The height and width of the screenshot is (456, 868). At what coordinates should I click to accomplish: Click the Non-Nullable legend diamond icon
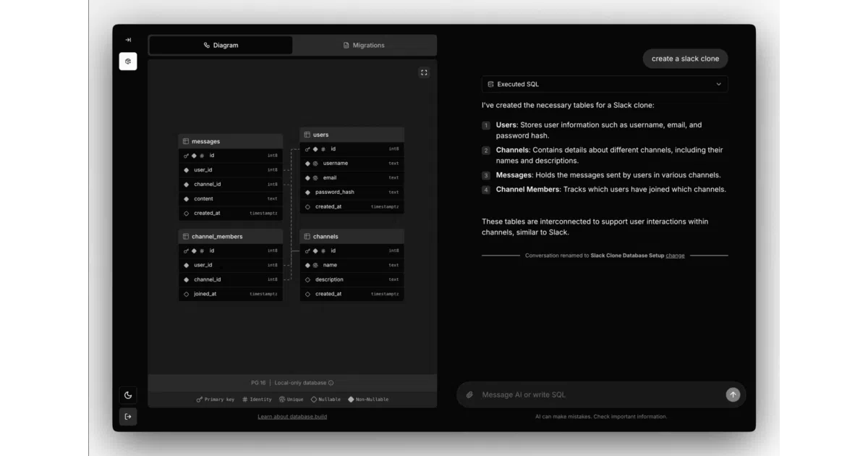coord(351,400)
